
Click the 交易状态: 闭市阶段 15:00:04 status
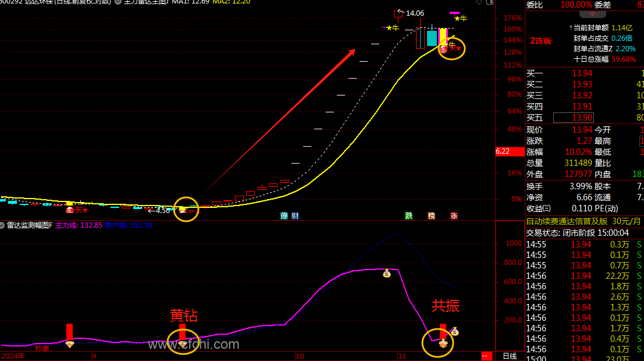[x=578, y=233]
